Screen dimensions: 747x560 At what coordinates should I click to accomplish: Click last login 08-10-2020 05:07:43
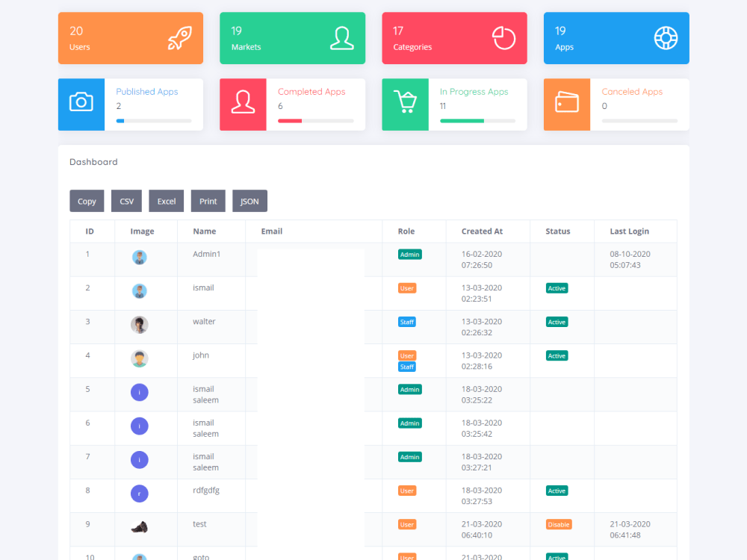point(630,260)
